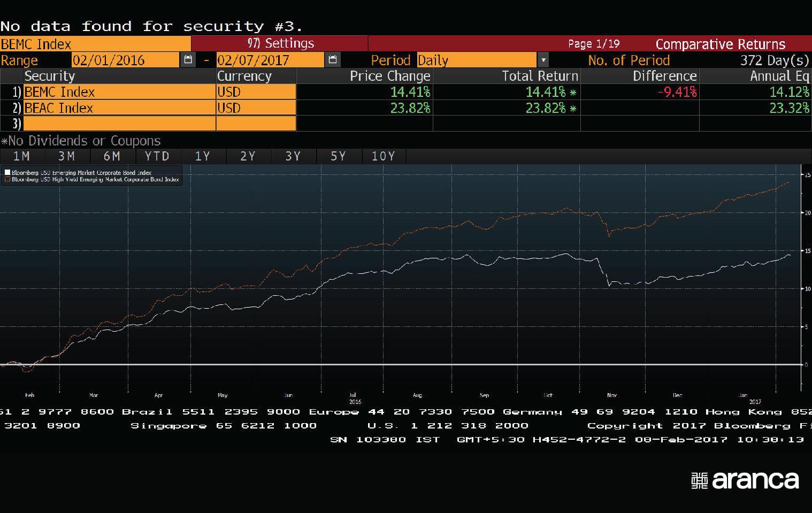The width and height of the screenshot is (812, 513).
Task: Select the 1Y range tab
Action: pyautogui.click(x=203, y=156)
